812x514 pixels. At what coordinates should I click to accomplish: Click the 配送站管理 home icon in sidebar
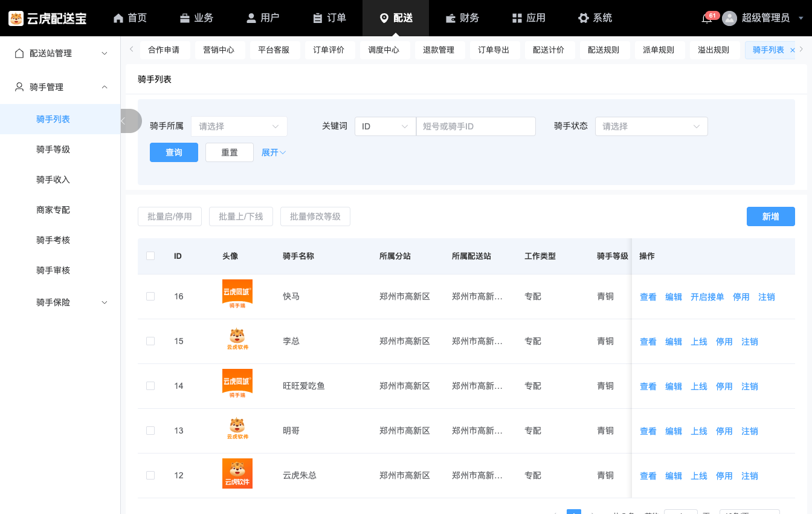coord(19,53)
